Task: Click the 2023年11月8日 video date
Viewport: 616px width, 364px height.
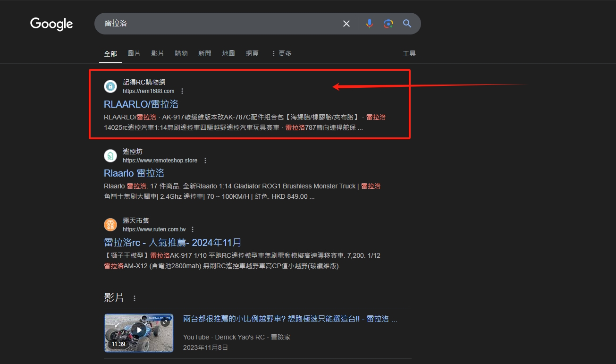Action: (205, 347)
